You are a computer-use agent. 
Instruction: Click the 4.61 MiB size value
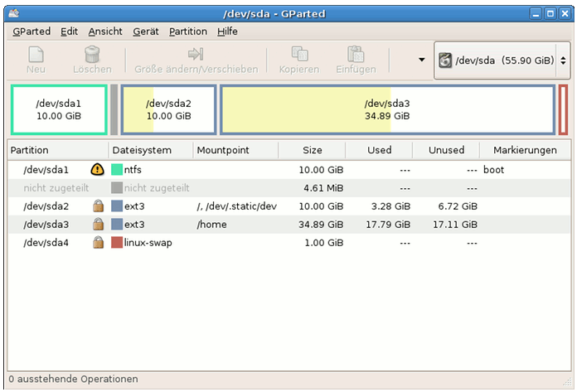(323, 188)
